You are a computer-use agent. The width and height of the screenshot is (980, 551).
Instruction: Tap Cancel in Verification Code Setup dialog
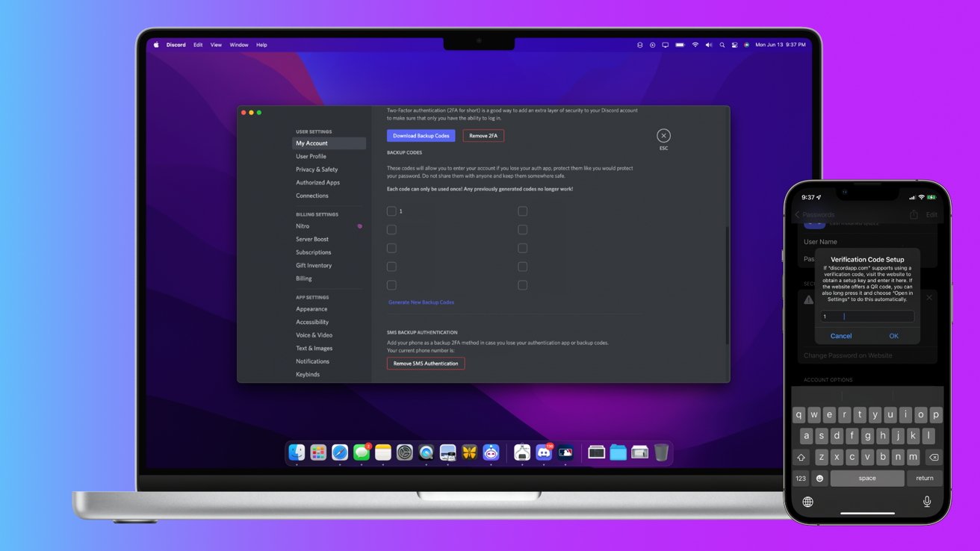841,336
